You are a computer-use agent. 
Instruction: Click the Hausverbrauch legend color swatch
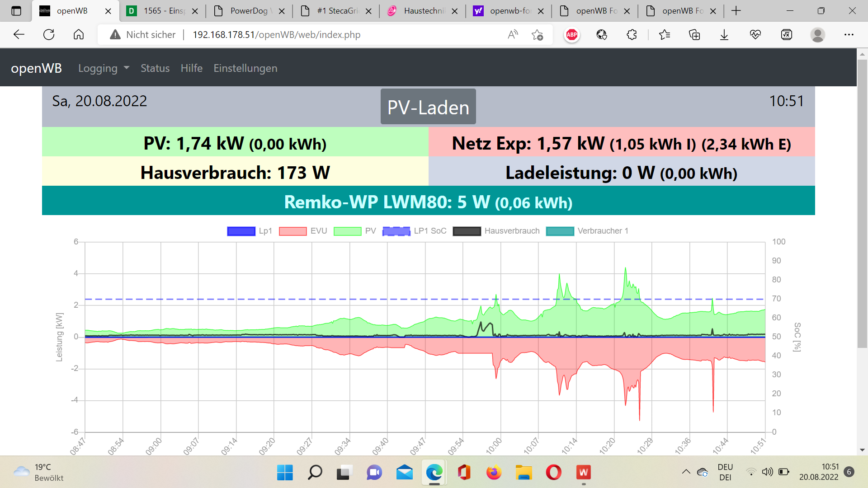[x=467, y=231]
